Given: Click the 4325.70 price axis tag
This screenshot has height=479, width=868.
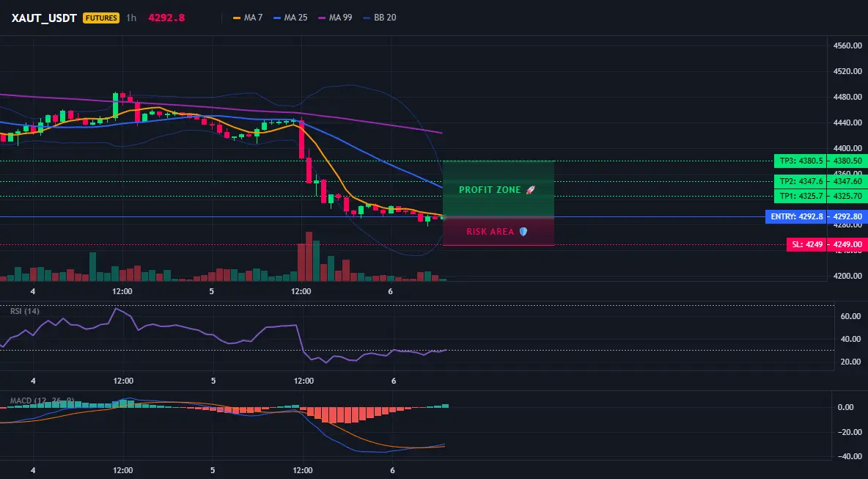Looking at the screenshot, I should pyautogui.click(x=847, y=196).
